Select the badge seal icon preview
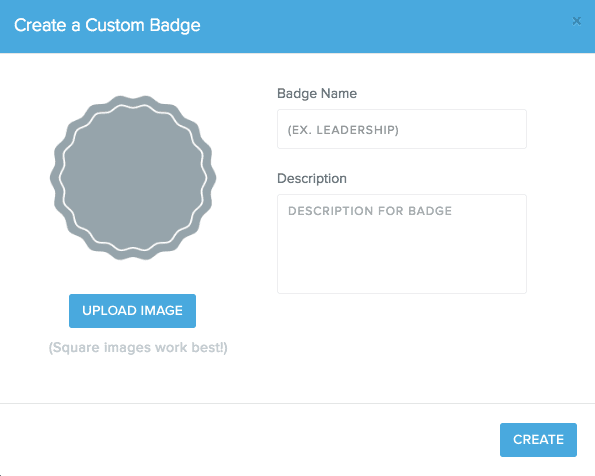595x476 pixels. pos(133,178)
